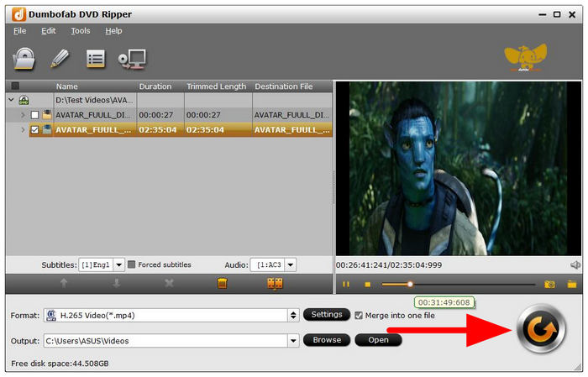Open the task list icon

point(95,59)
